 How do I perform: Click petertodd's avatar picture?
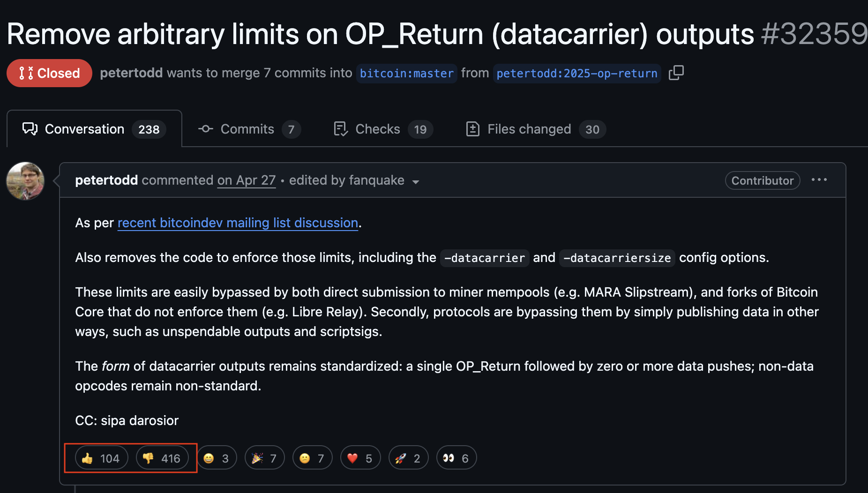click(x=25, y=181)
